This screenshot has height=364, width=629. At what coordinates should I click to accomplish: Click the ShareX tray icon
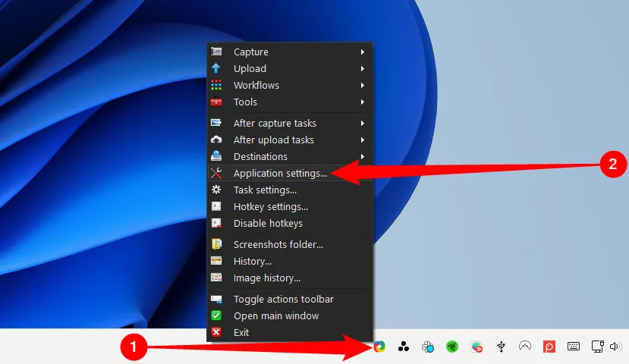click(x=379, y=347)
